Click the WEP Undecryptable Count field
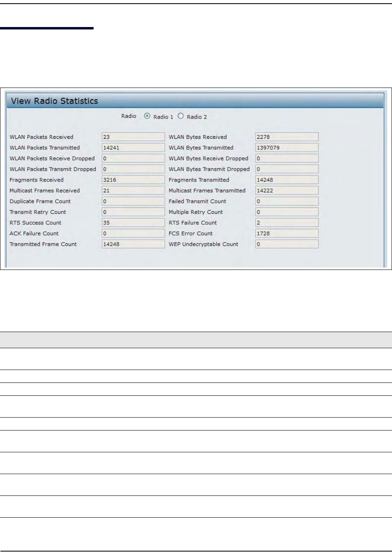Image resolution: width=392 pixels, height=558 pixels. click(x=287, y=244)
